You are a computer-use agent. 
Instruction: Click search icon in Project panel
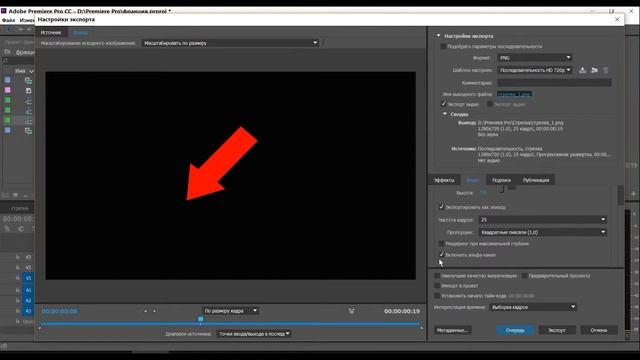pyautogui.click(x=5, y=61)
